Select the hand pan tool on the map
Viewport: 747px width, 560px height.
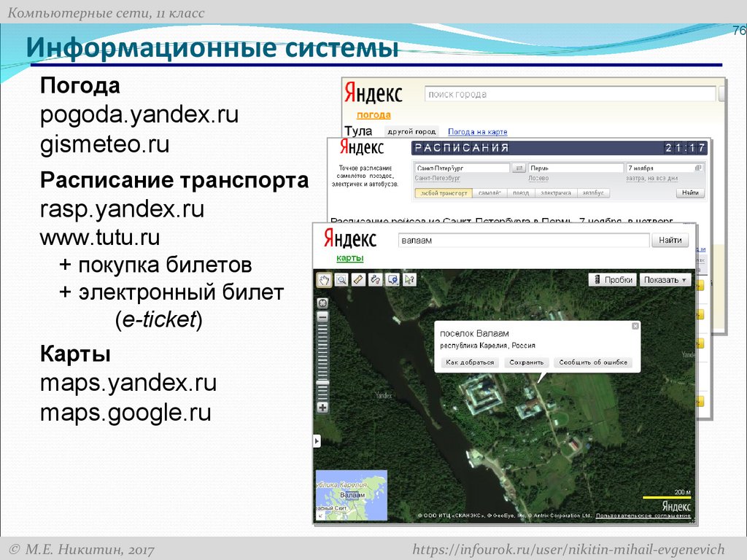[x=324, y=280]
